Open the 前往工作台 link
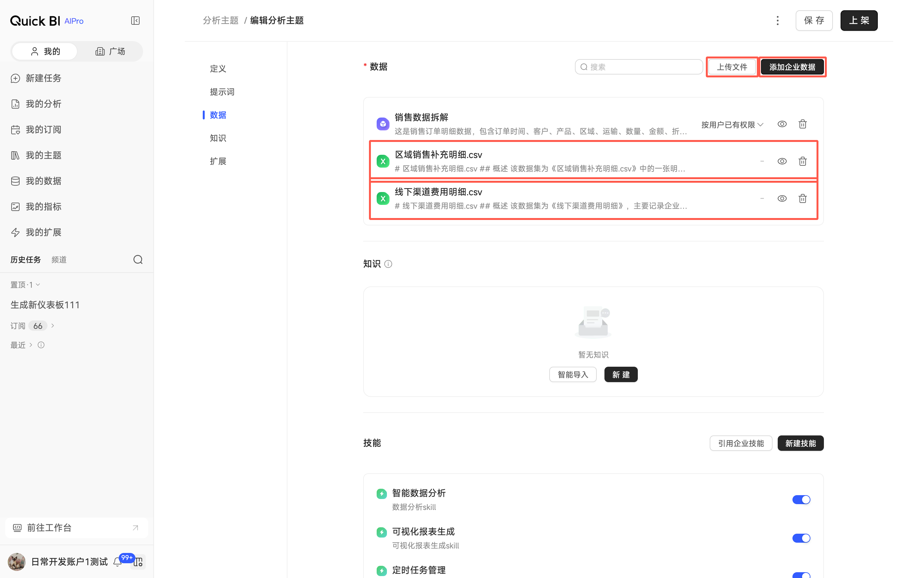The height and width of the screenshot is (578, 924). [x=76, y=528]
